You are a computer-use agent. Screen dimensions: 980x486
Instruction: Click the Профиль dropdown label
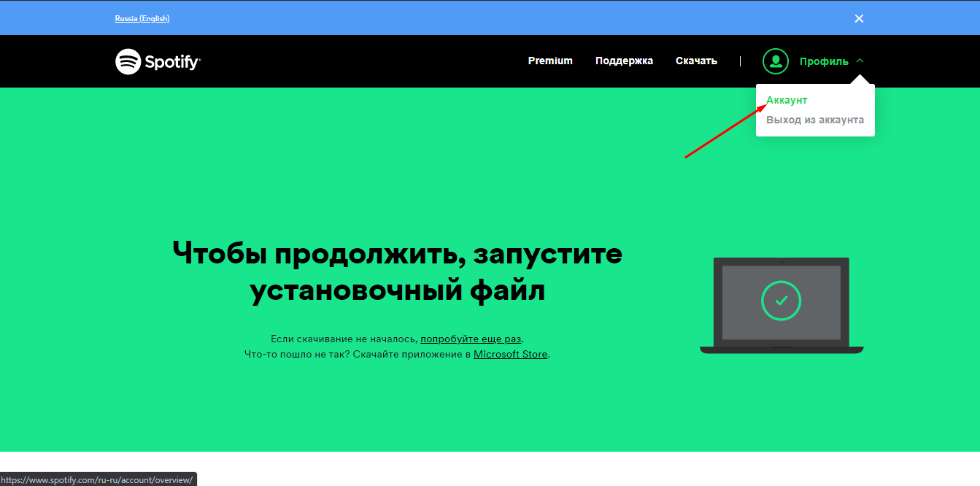(x=824, y=61)
